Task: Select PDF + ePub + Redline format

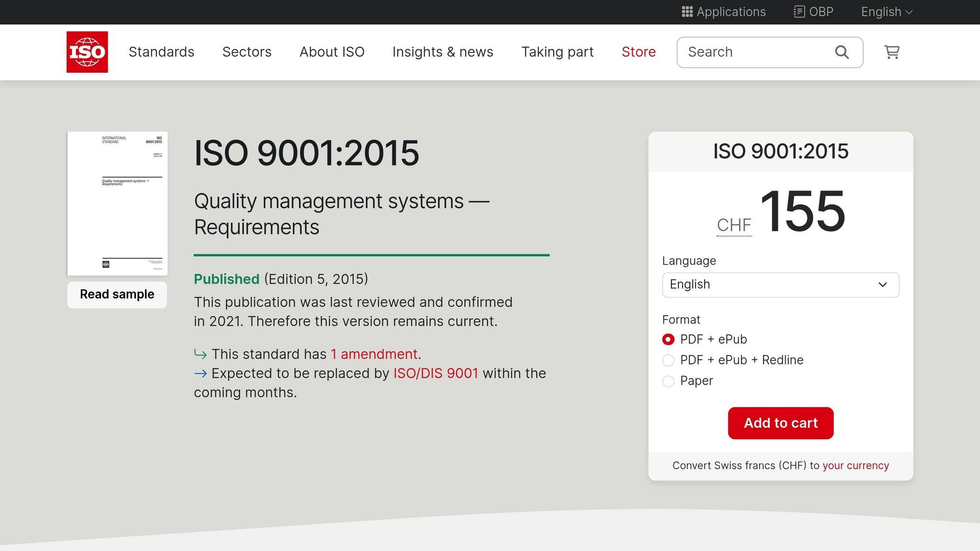Action: [x=668, y=360]
